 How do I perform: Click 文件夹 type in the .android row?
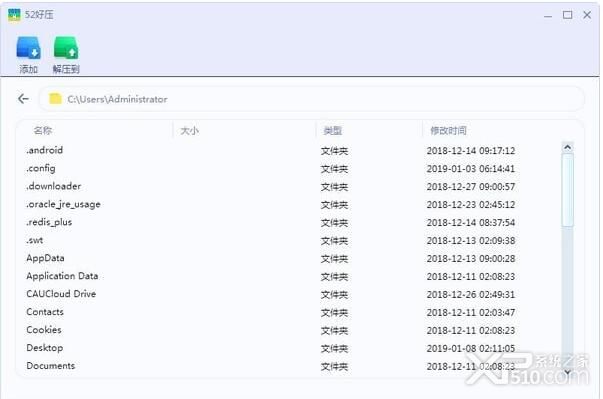(x=335, y=151)
